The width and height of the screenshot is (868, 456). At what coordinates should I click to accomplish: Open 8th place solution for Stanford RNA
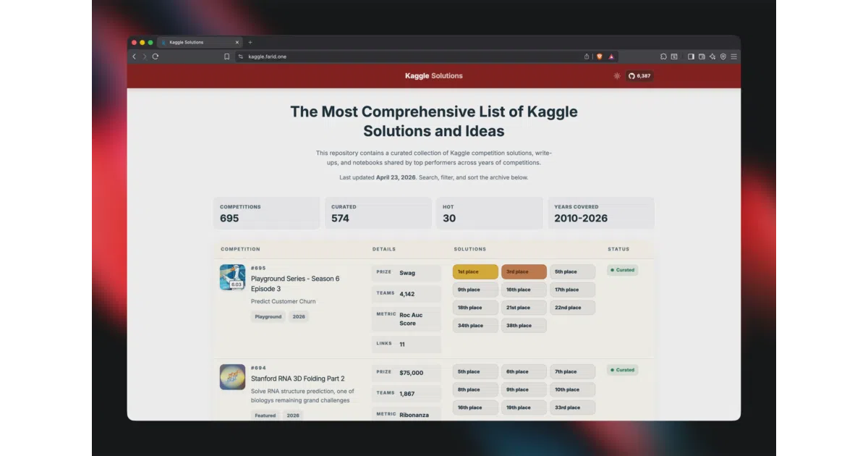(475, 389)
